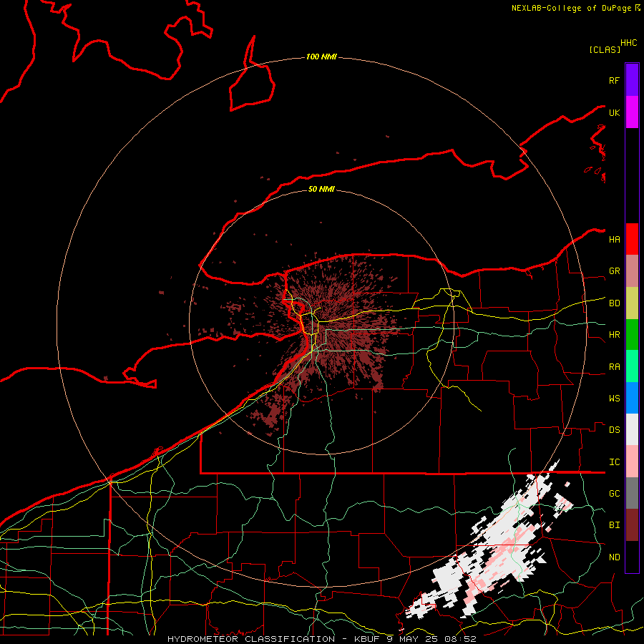
Task: Click the 08:52 timestamp
Action: [x=459, y=639]
